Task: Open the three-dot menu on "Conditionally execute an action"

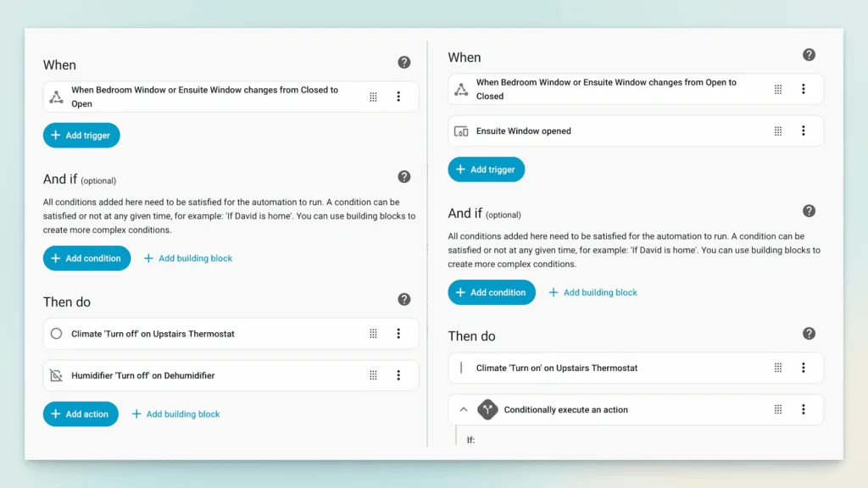Action: pos(804,409)
